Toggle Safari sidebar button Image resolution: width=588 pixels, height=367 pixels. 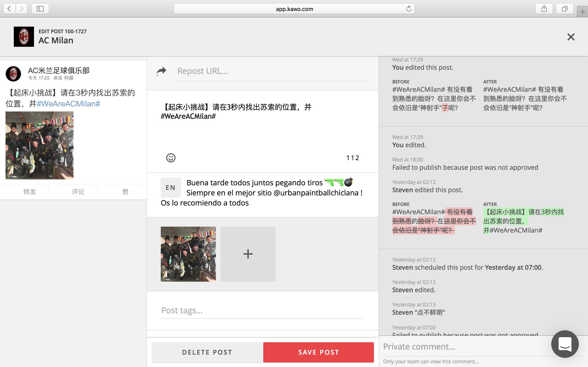(x=40, y=9)
